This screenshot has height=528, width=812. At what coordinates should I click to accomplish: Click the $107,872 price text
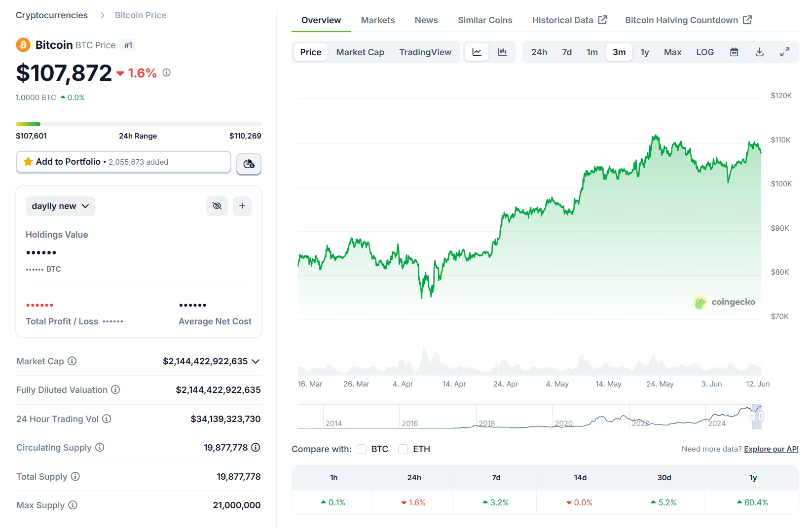click(x=64, y=73)
